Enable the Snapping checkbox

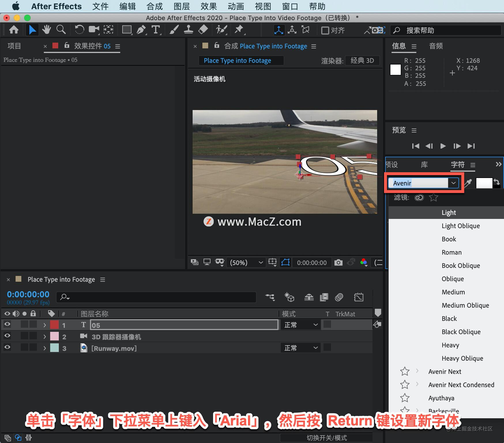pos(325,30)
